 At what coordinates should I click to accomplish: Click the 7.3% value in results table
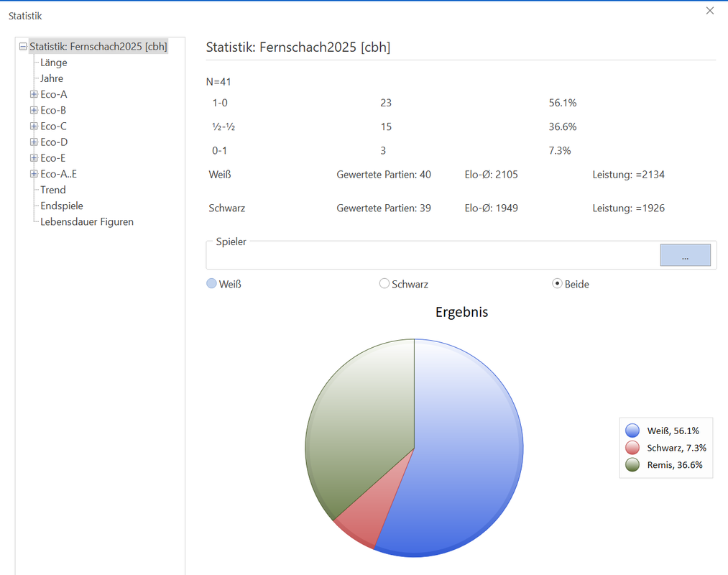560,150
